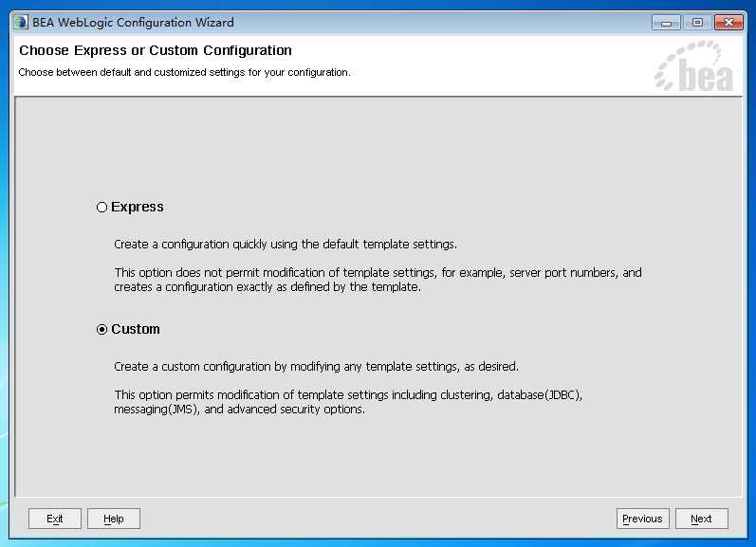Select the Custom radio button
This screenshot has height=547, width=756.
pos(101,330)
